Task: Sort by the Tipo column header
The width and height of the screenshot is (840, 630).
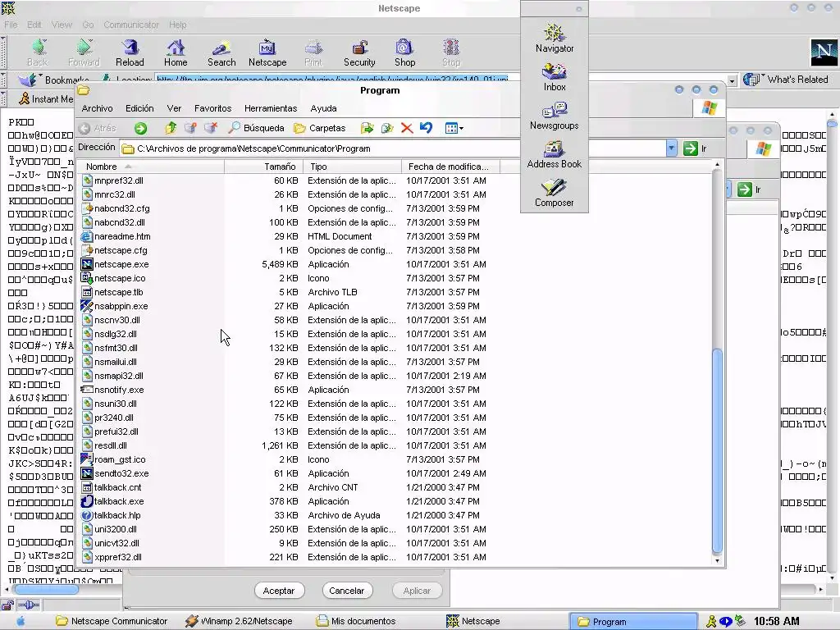Action: [x=352, y=167]
